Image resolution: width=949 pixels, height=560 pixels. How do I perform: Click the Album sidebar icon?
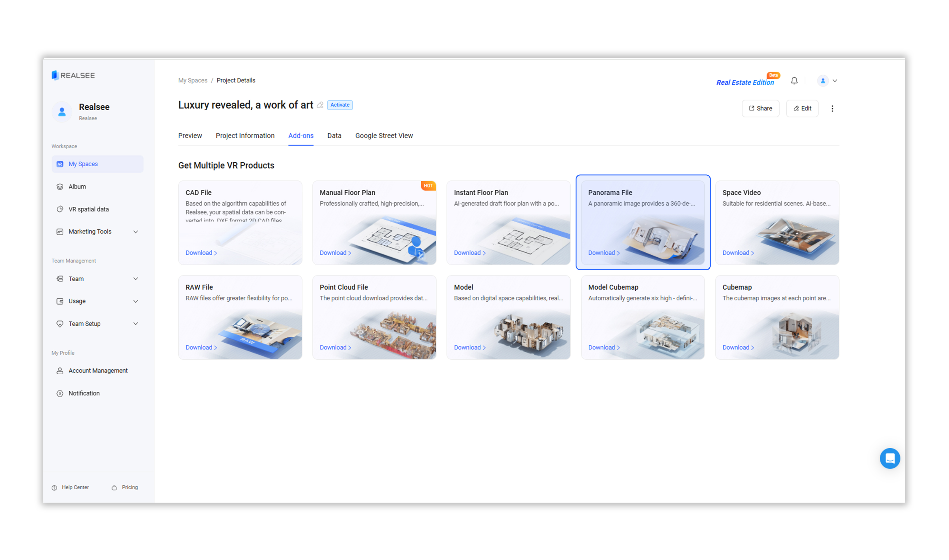tap(60, 187)
